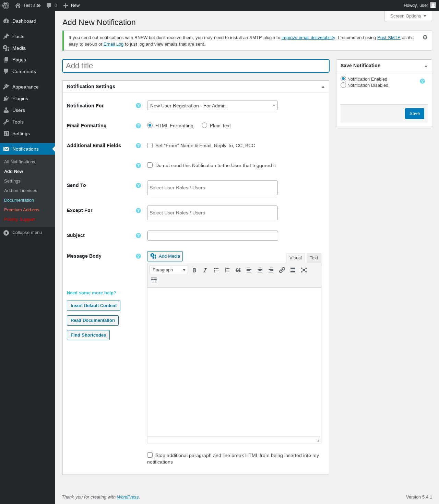
Task: Toggle fullscreen editor icon
Action: tap(304, 270)
